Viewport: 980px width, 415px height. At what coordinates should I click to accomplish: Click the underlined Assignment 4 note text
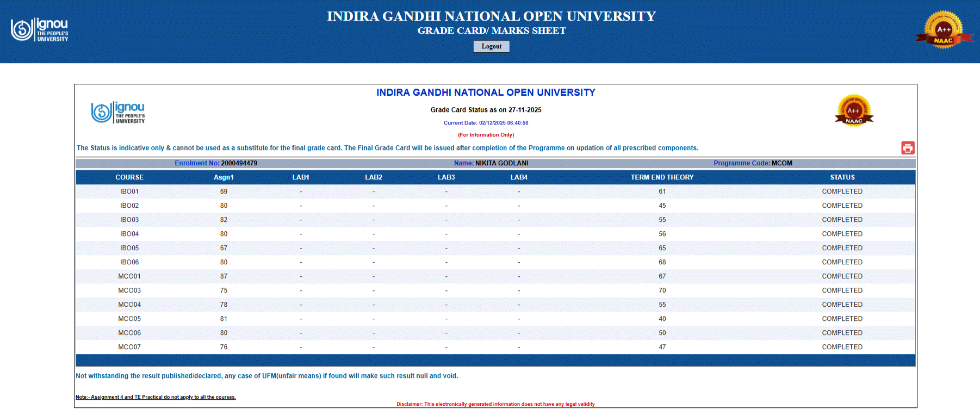(x=156, y=397)
